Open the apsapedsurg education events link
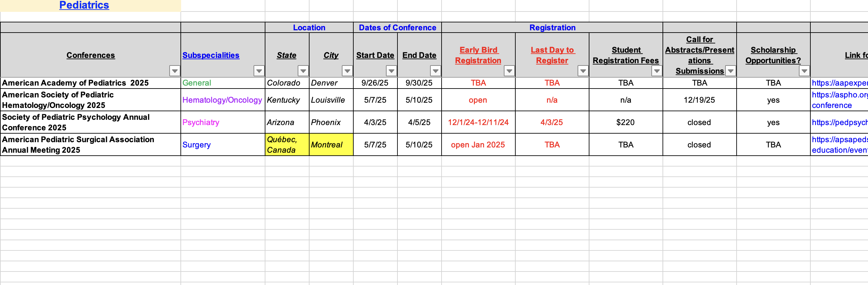Screen dimensions: 868x285 click(840, 144)
